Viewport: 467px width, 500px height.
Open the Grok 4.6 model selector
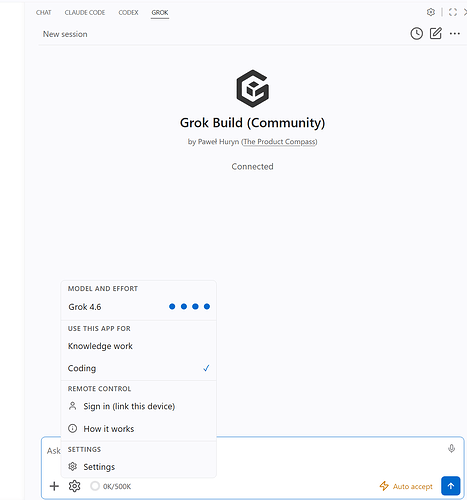point(139,307)
